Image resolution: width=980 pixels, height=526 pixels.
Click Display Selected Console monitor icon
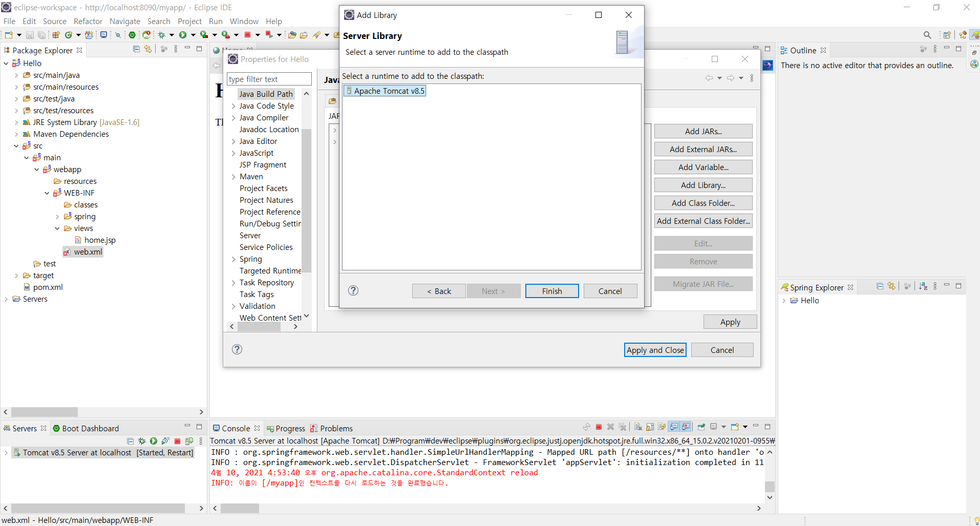pyautogui.click(x=713, y=427)
